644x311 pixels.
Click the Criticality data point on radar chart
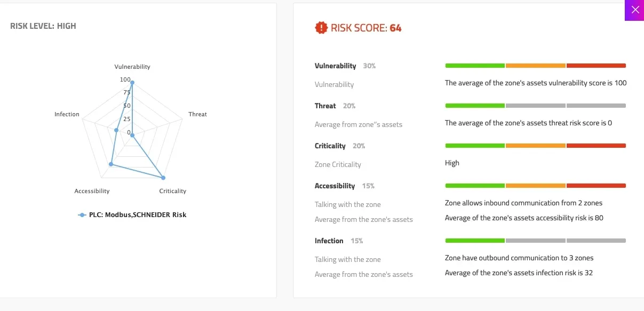[163, 178]
